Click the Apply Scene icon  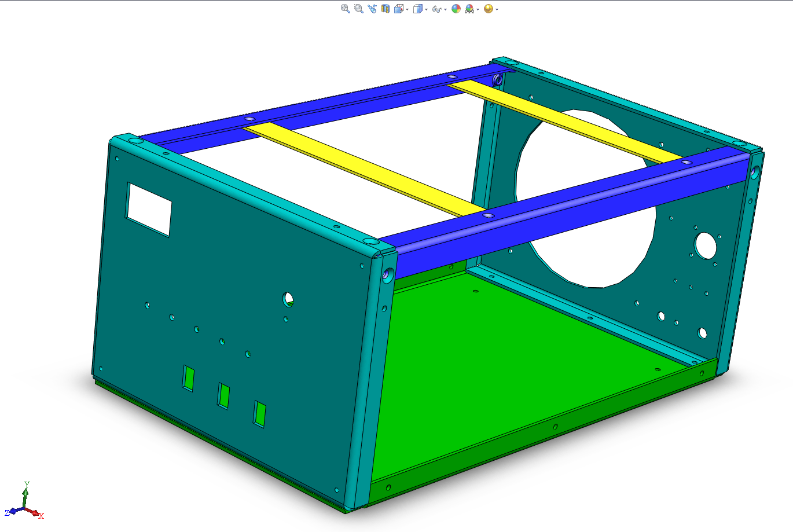(x=469, y=9)
